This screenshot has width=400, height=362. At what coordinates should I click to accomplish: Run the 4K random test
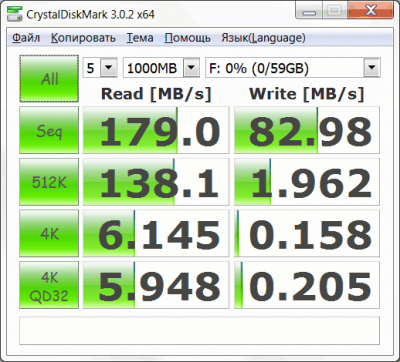click(49, 233)
